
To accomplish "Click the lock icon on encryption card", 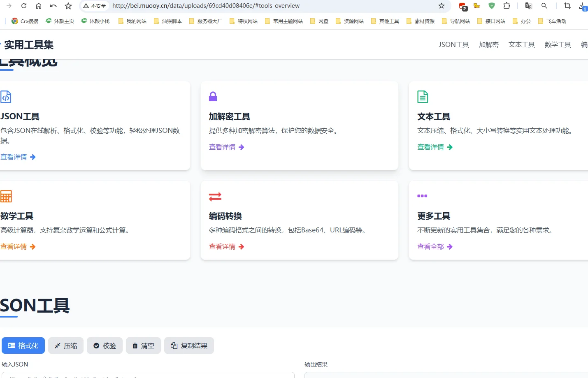I will pos(213,97).
